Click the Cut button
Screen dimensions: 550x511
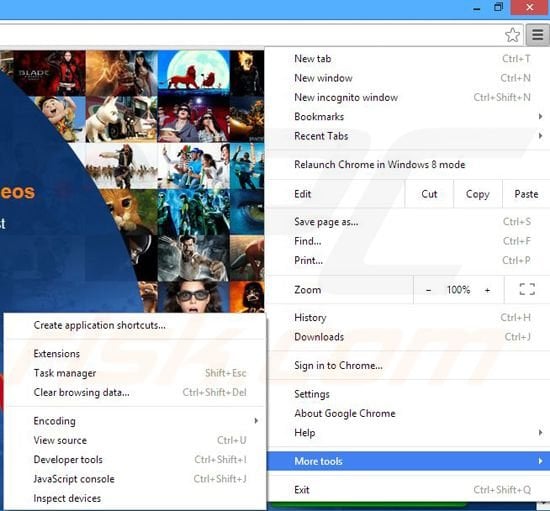point(429,194)
